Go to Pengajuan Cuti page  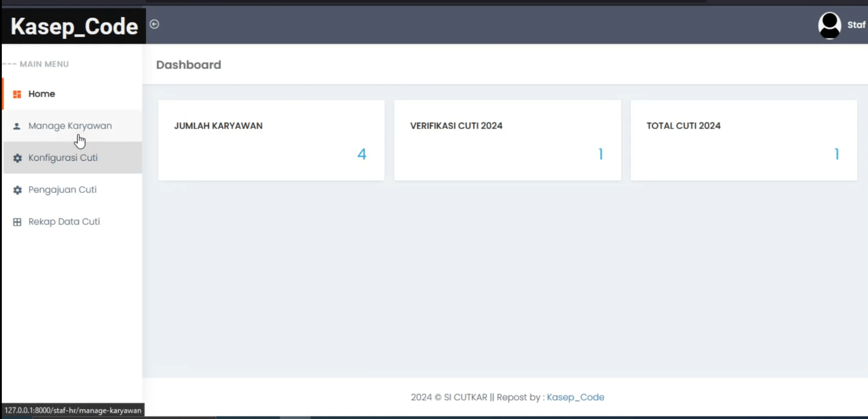[72, 190]
